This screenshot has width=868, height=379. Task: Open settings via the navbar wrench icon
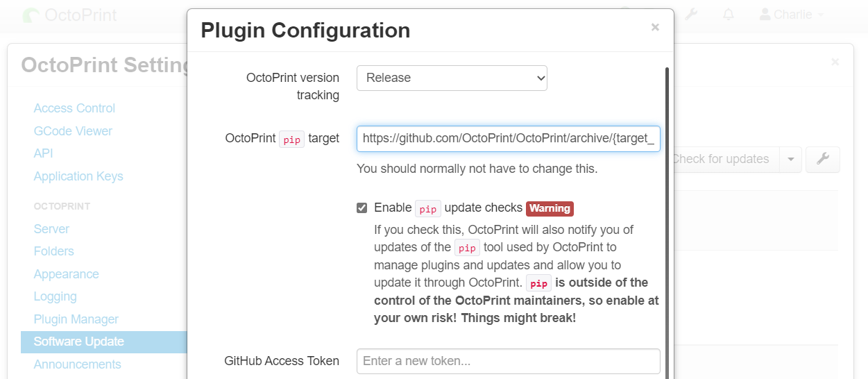tap(691, 14)
